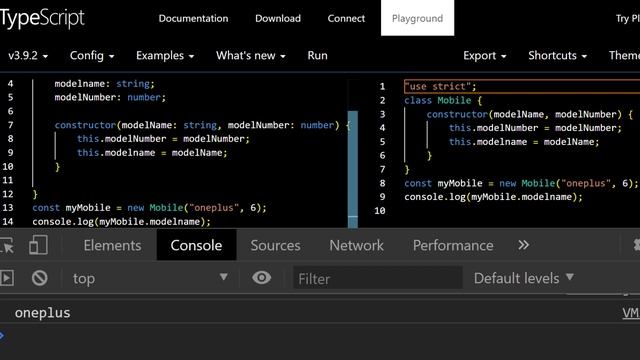Expand the What's new menu

coord(251,56)
